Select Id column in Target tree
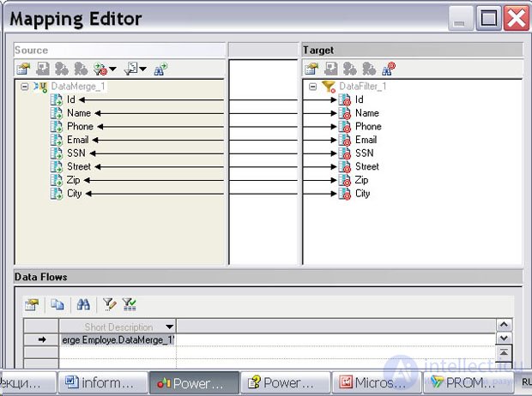The height and width of the screenshot is (396, 532). (360, 99)
